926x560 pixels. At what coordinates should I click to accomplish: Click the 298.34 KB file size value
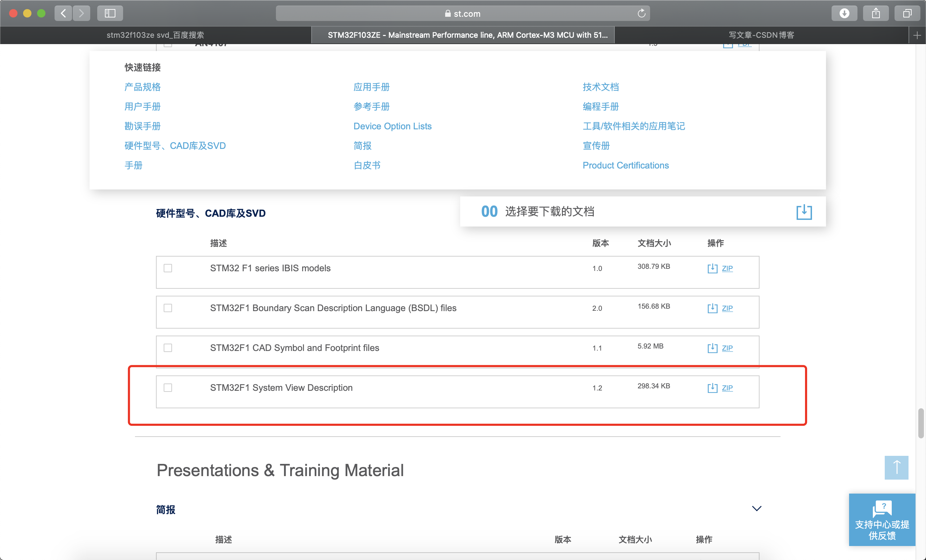click(654, 386)
